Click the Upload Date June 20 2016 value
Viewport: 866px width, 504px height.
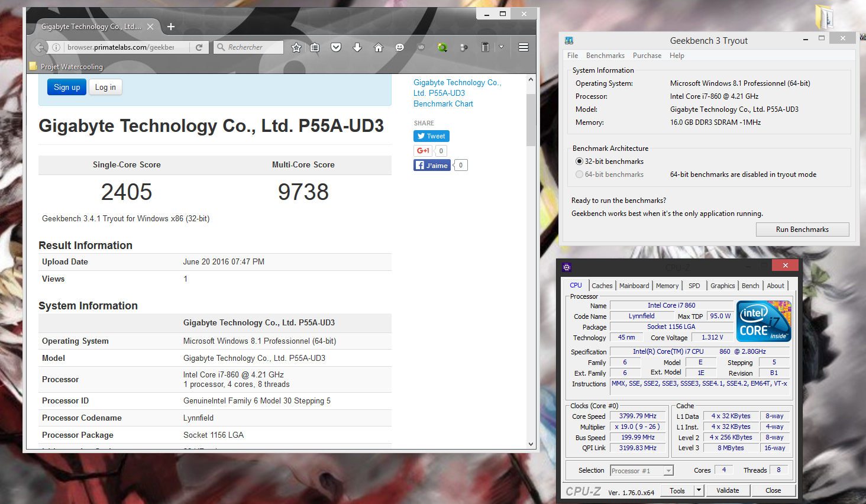click(224, 261)
